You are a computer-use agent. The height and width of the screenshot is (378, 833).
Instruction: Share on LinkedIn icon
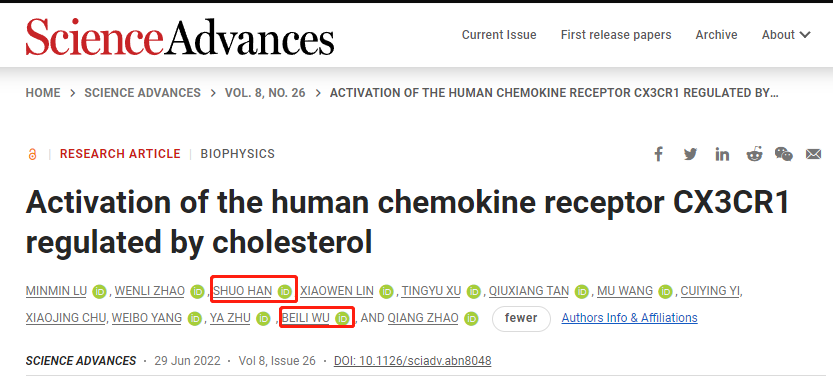(x=722, y=154)
